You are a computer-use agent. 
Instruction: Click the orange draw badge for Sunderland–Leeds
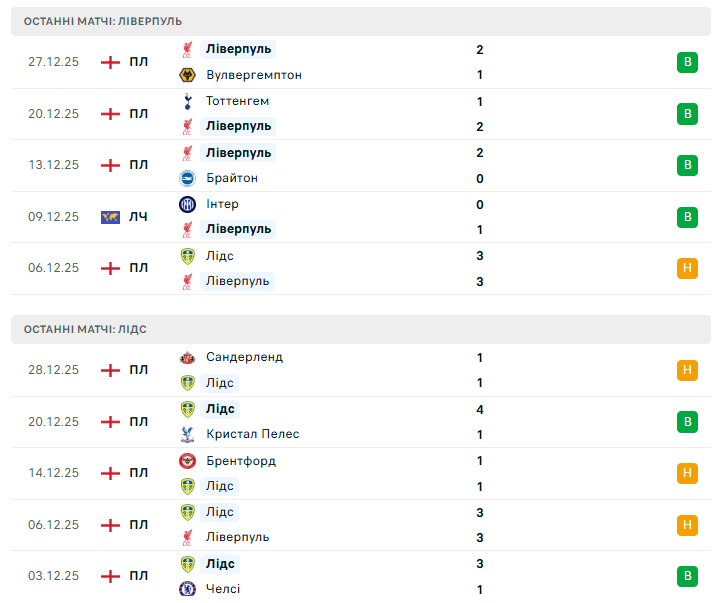687,370
